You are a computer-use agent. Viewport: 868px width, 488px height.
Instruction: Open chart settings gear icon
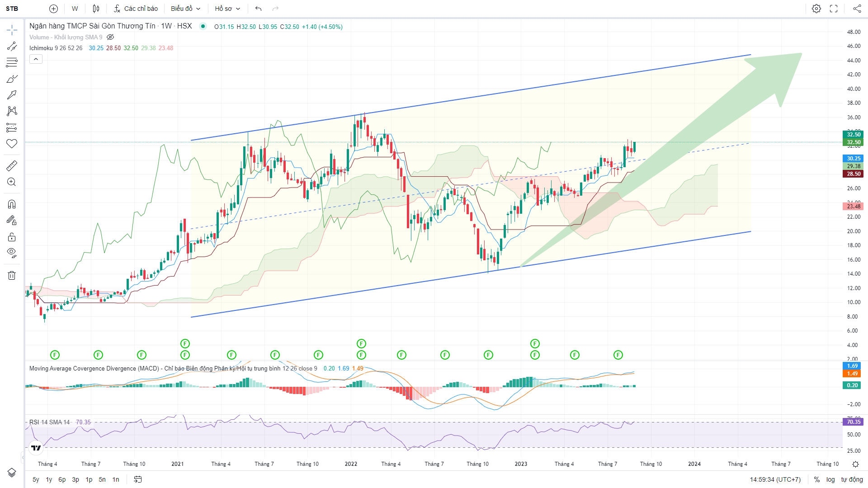816,9
